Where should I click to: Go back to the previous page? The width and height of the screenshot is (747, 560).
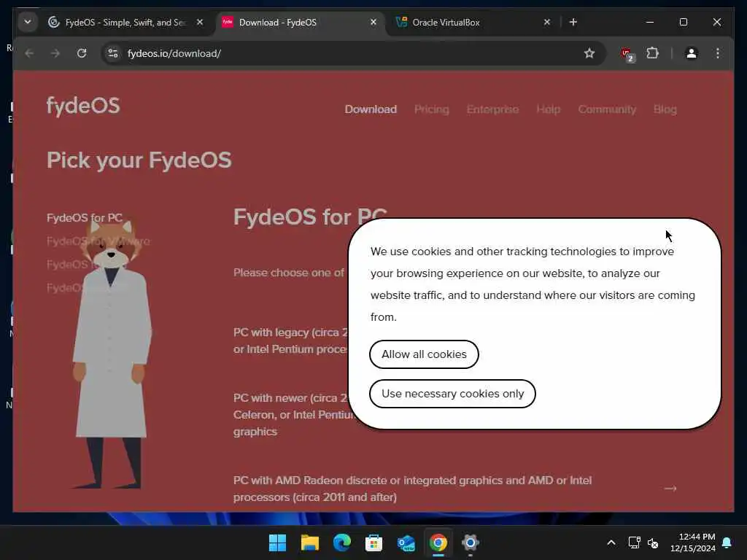point(29,53)
